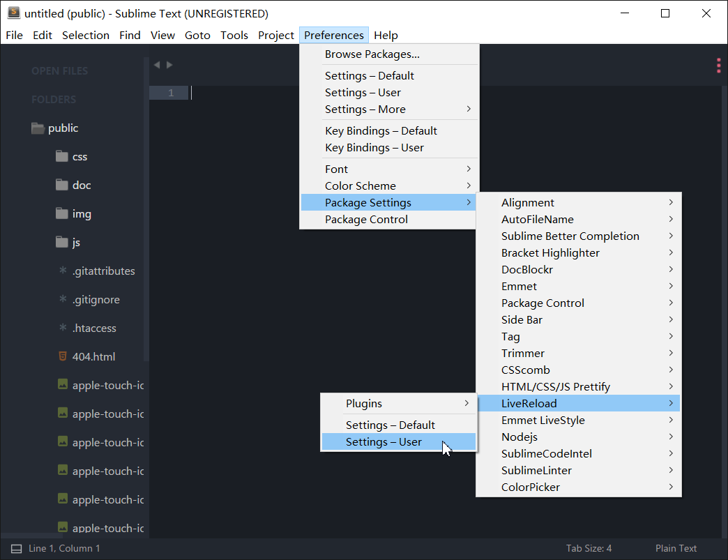Expand the Side Bar package settings
This screenshot has width=728, height=560.
579,319
